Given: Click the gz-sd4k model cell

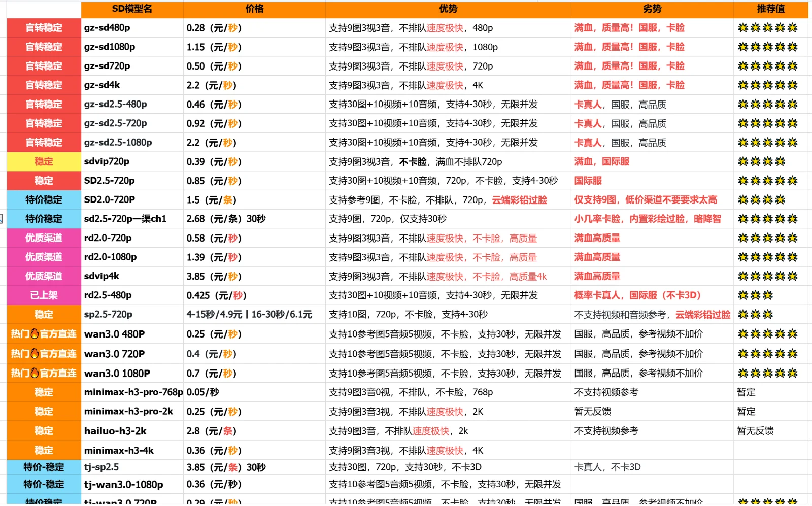Looking at the screenshot, I should point(132,85).
